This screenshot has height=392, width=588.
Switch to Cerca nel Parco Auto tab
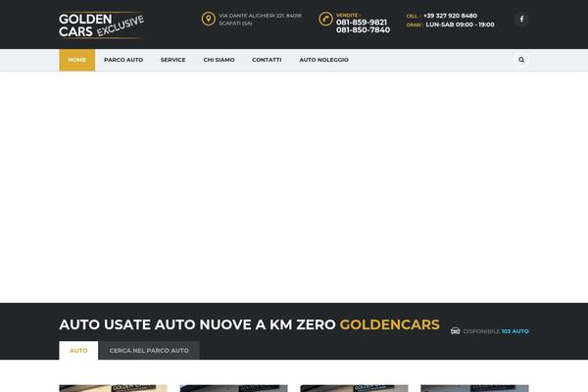[149, 351]
